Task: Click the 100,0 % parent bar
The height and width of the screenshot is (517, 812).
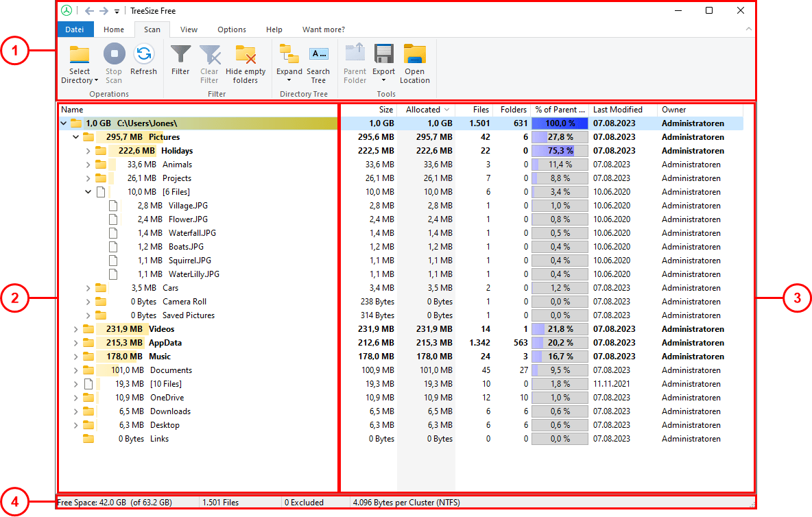Action: (560, 123)
